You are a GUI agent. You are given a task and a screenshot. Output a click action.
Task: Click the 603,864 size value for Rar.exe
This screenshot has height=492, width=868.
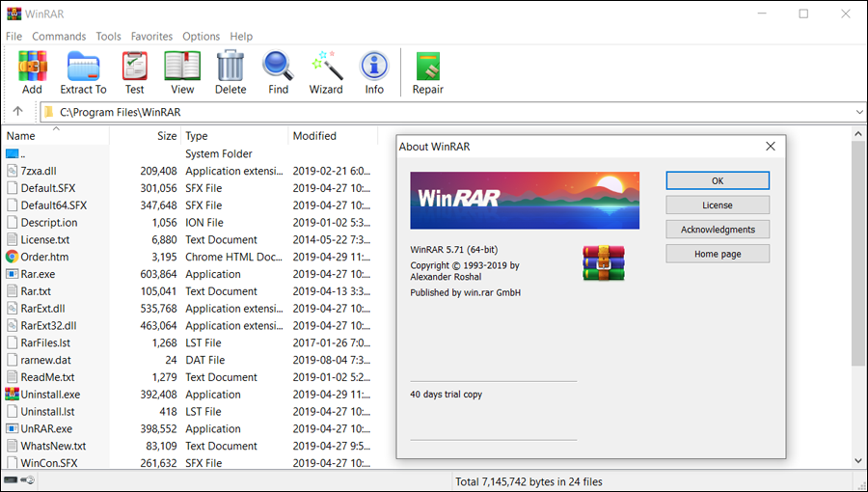point(158,274)
